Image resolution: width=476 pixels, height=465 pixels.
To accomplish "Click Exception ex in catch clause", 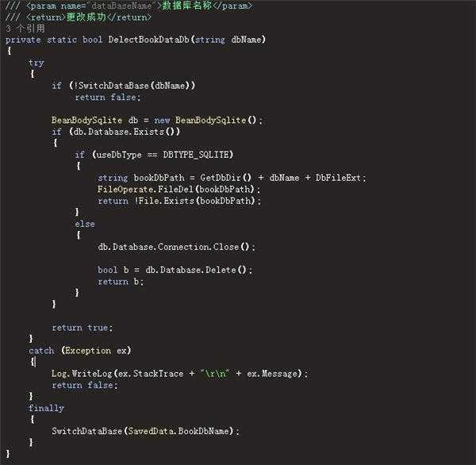I will [96, 351].
